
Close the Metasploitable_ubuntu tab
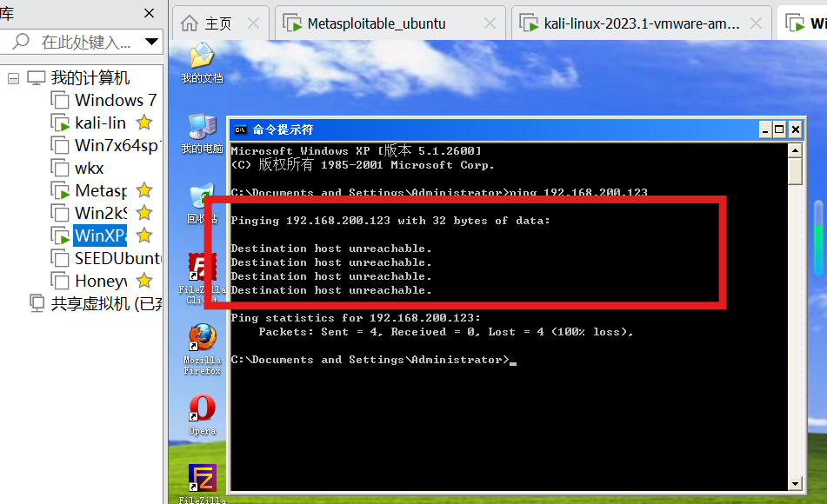490,23
